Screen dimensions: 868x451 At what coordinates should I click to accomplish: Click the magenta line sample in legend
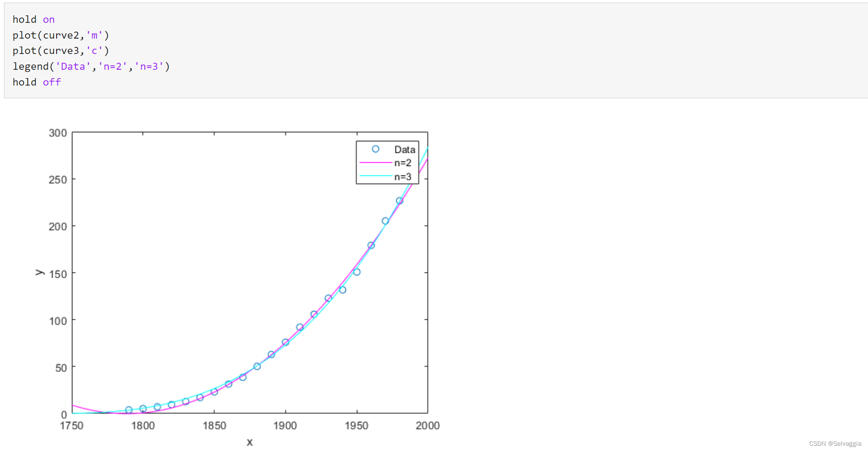tap(376, 163)
